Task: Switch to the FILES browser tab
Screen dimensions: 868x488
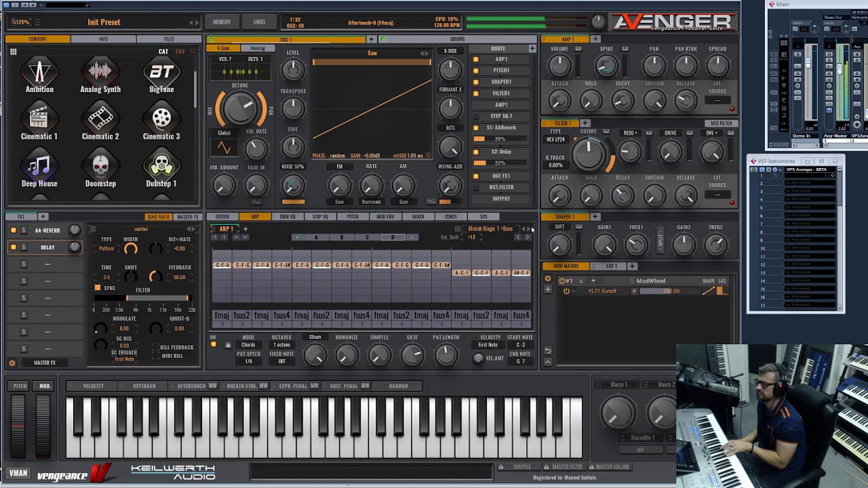Action: 169,39
